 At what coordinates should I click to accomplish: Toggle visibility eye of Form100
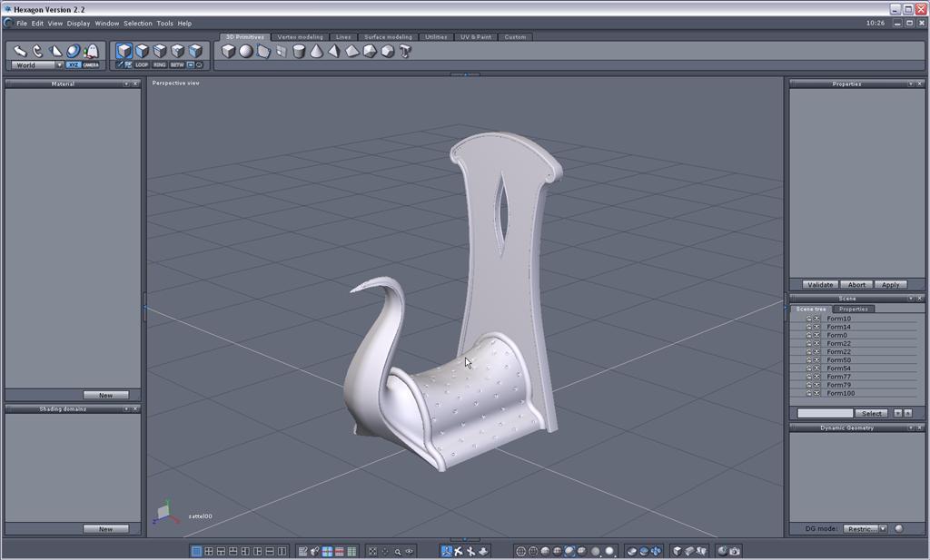pyautogui.click(x=816, y=393)
